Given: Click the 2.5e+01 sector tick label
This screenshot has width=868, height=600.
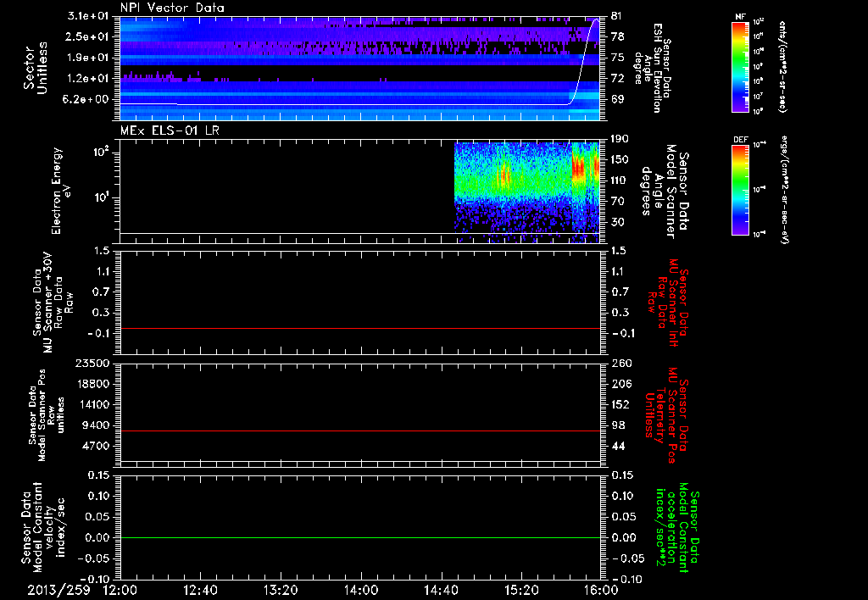Looking at the screenshot, I should click(88, 36).
